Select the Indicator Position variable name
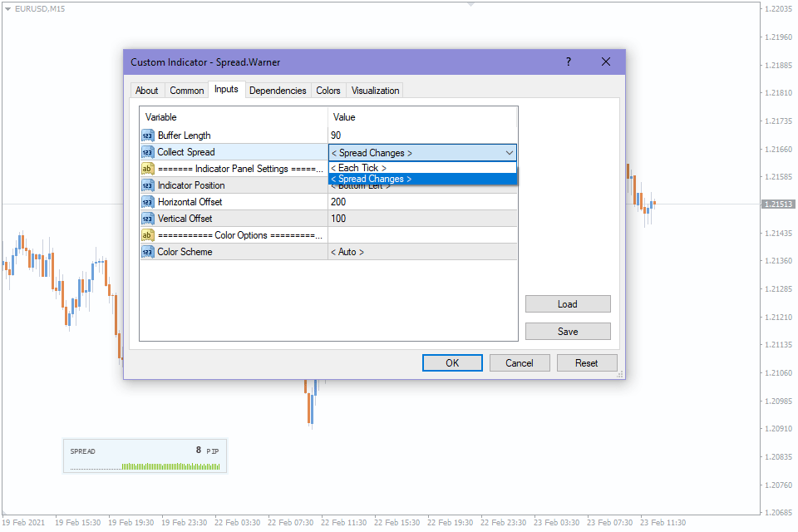 point(191,185)
